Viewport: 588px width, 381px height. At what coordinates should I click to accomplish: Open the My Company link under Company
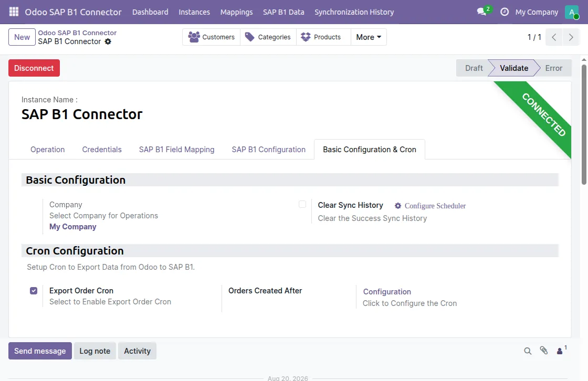coord(73,227)
